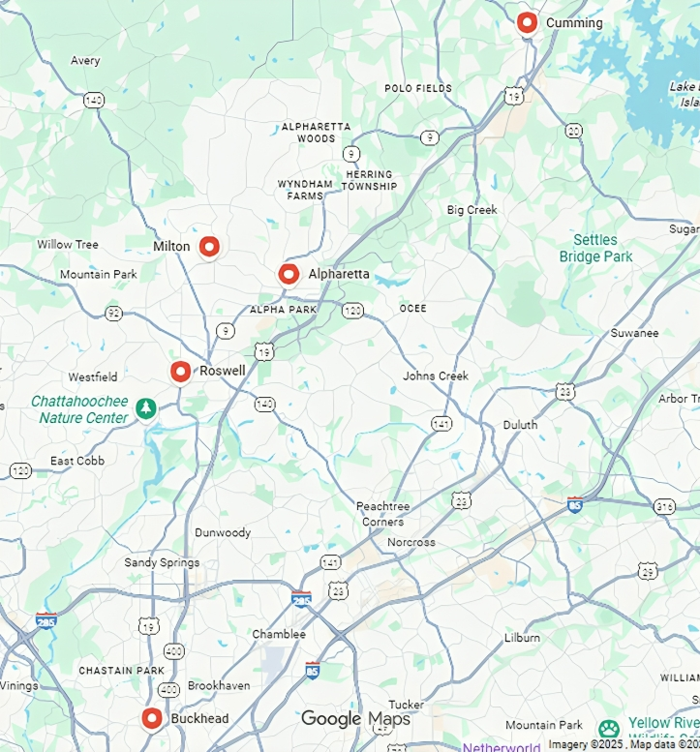
Task: Select the red location pin for Milton
Action: tap(209, 247)
